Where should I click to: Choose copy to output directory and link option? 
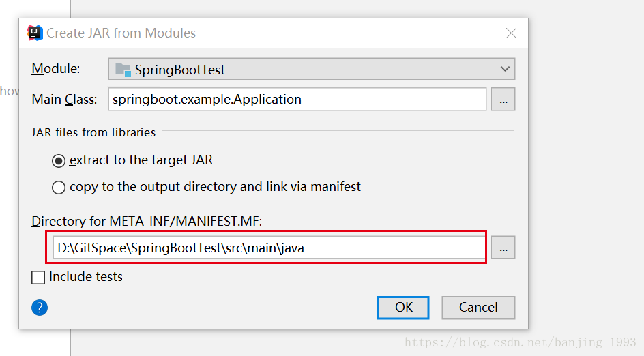59,187
